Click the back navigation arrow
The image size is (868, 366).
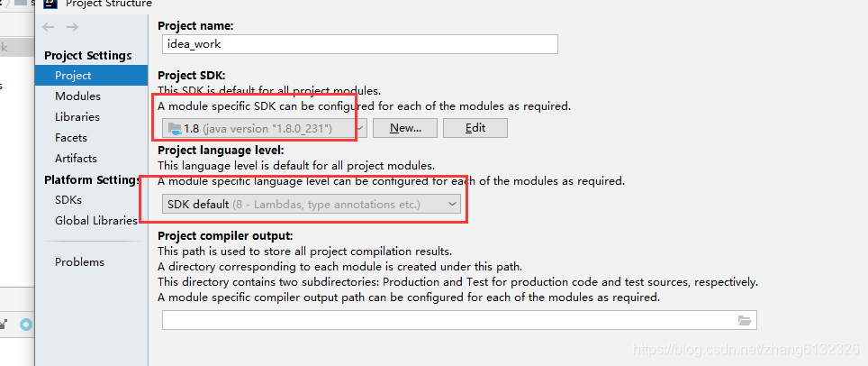pos(49,27)
